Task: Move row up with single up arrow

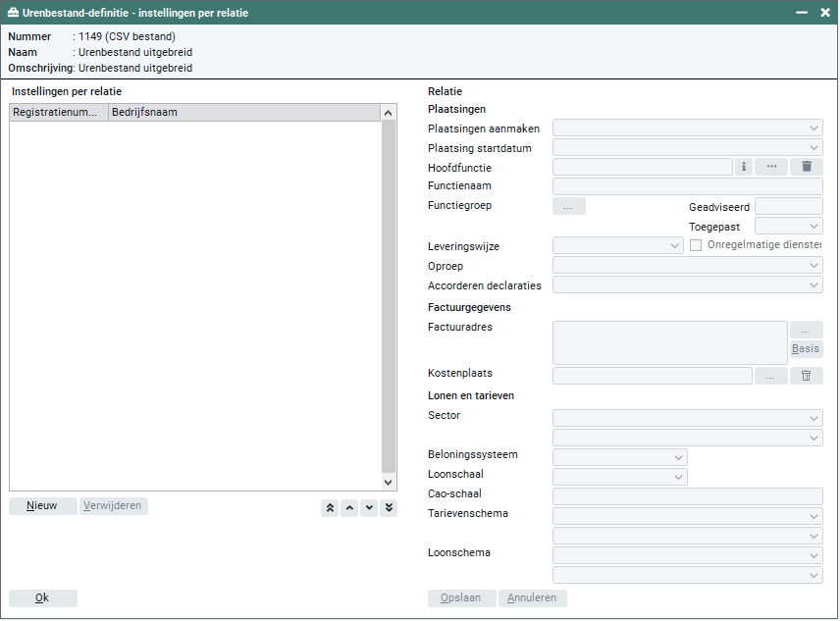Action: tap(349, 507)
